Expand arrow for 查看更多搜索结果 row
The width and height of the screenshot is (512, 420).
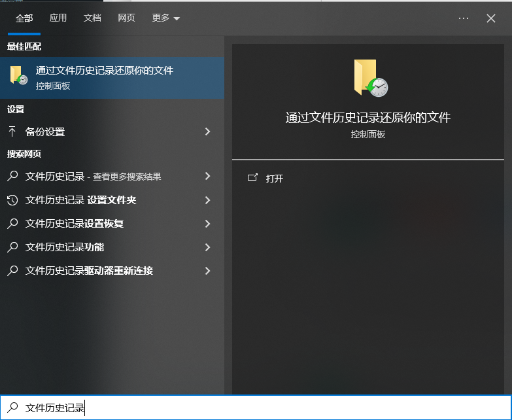[208, 177]
